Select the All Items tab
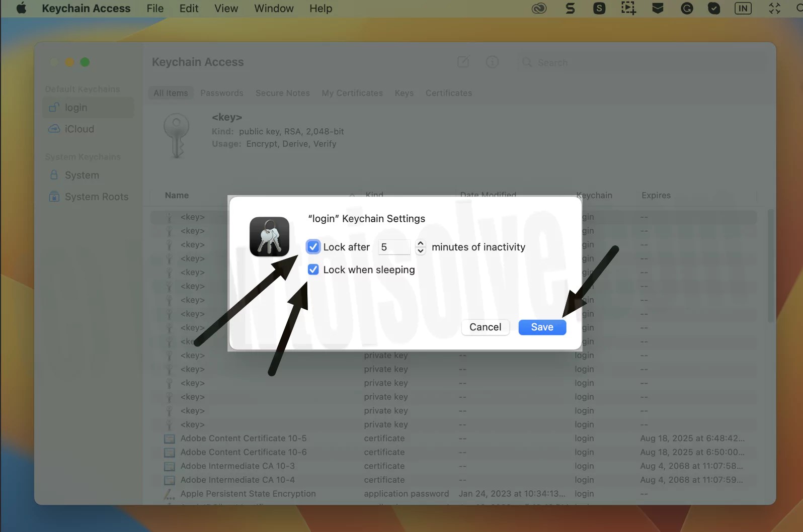The height and width of the screenshot is (532, 803). click(171, 93)
